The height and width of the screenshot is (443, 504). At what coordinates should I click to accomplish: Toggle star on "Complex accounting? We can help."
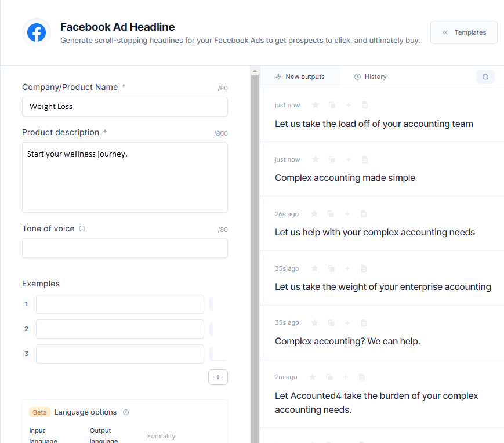[316, 323]
